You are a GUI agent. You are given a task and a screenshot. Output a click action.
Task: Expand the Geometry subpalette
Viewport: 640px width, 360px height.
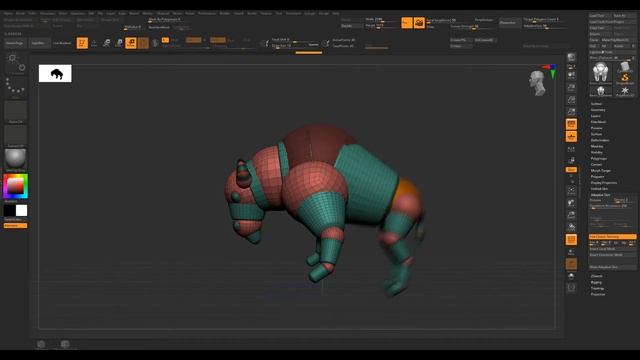tap(598, 110)
